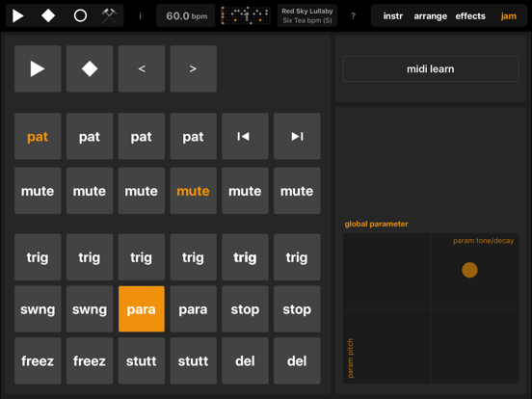532x399 pixels.
Task: Tap the second stutt pad
Action: [x=194, y=361]
